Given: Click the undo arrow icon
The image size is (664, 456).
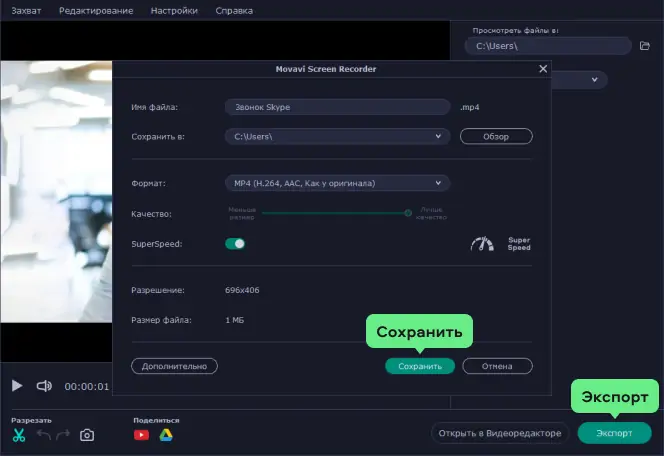Looking at the screenshot, I should (x=44, y=434).
